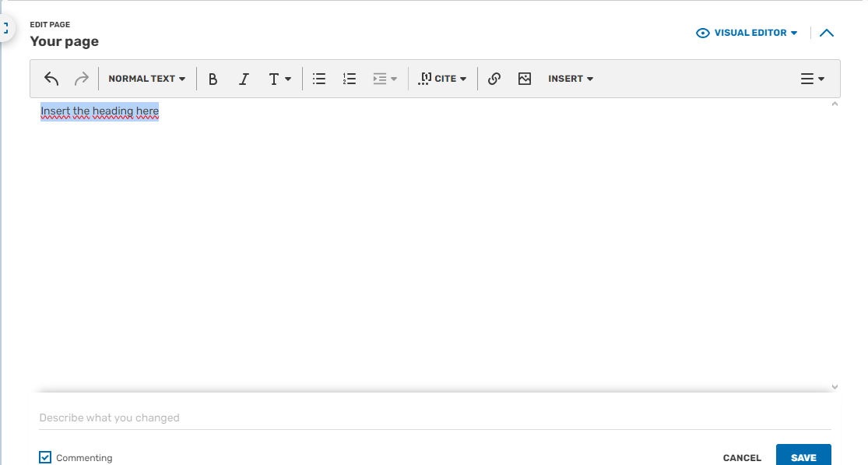This screenshot has height=465, width=868.
Task: Focus the Describe what you changed field
Action: pos(435,417)
